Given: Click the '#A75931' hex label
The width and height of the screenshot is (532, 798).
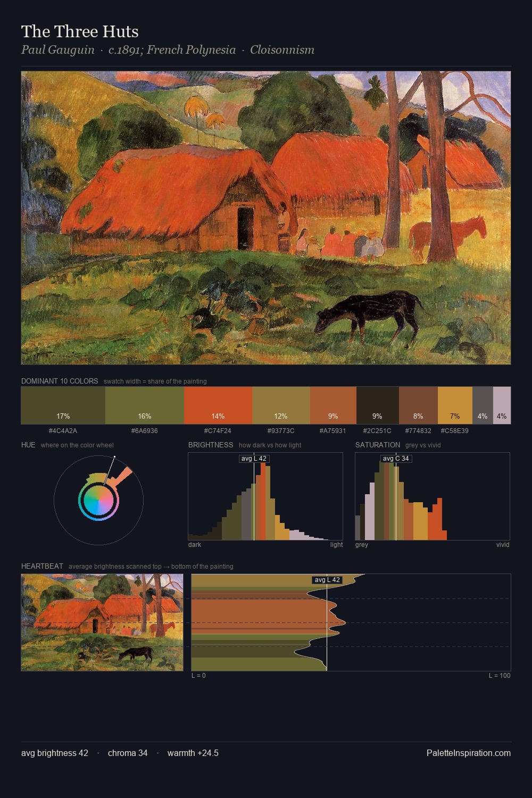Looking at the screenshot, I should (332, 431).
